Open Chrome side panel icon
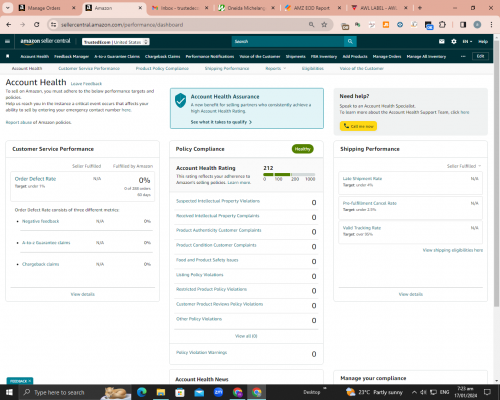This screenshot has width=500, height=400. point(463,25)
